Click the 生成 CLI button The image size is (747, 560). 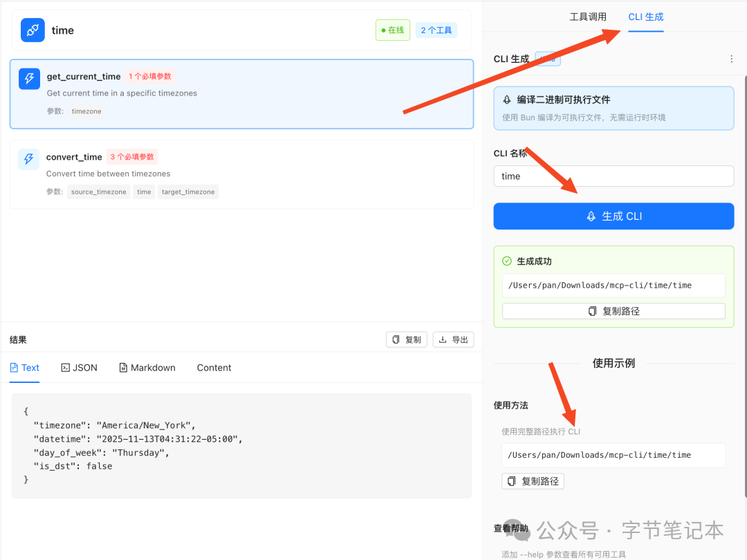(614, 216)
